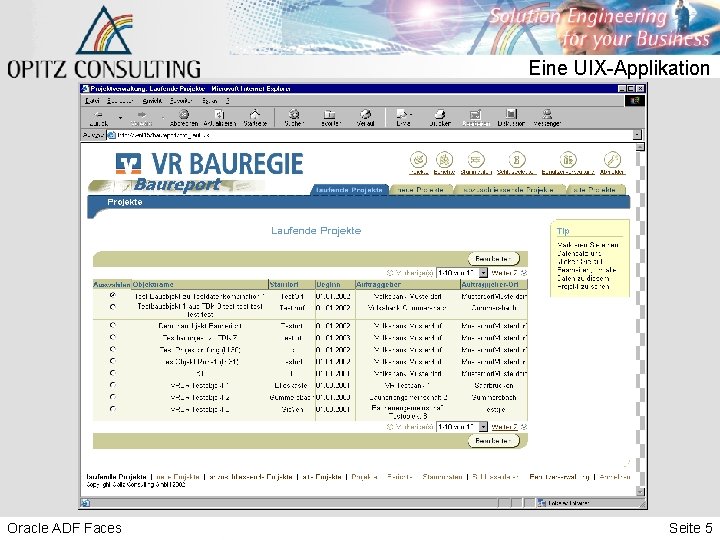Screen dimensions: 720x540
Task: Click the Bearbeiten edit toolbar icon
Action: click(x=475, y=114)
